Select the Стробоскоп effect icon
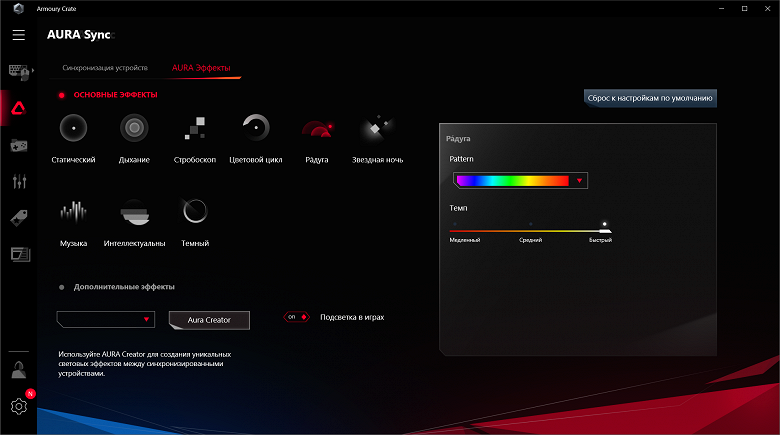This screenshot has height=435, width=780. pyautogui.click(x=195, y=128)
